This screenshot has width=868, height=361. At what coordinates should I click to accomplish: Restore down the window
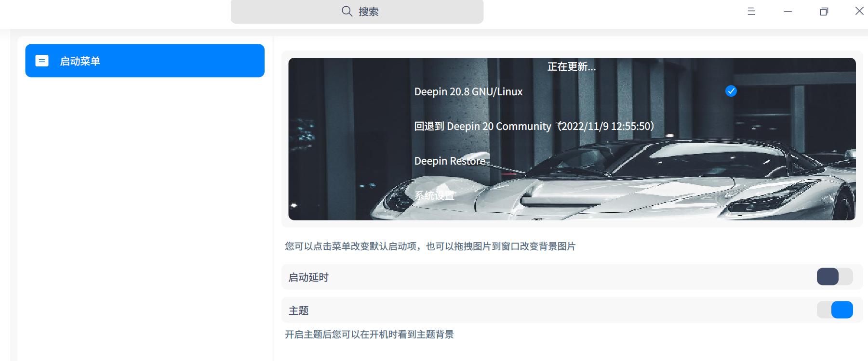pos(824,11)
